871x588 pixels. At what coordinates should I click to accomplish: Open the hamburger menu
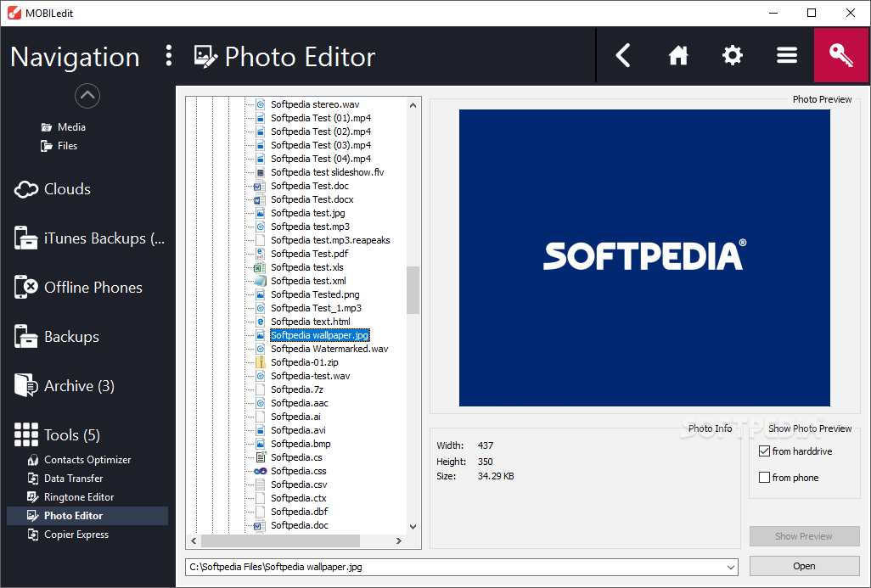tap(787, 55)
